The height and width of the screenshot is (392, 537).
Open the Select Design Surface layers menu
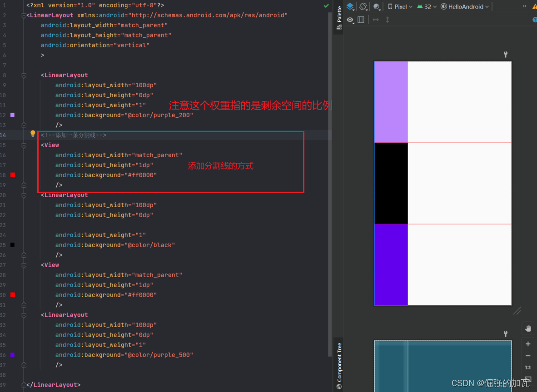pos(350,6)
